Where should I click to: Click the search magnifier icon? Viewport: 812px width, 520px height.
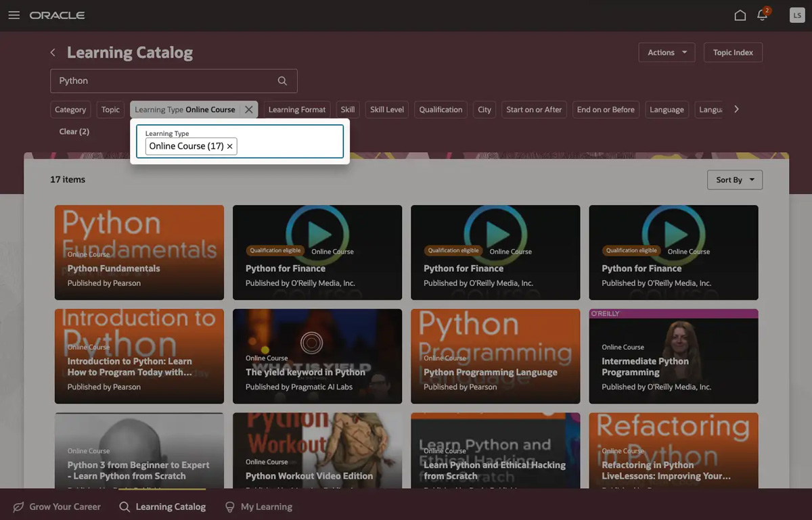(282, 81)
